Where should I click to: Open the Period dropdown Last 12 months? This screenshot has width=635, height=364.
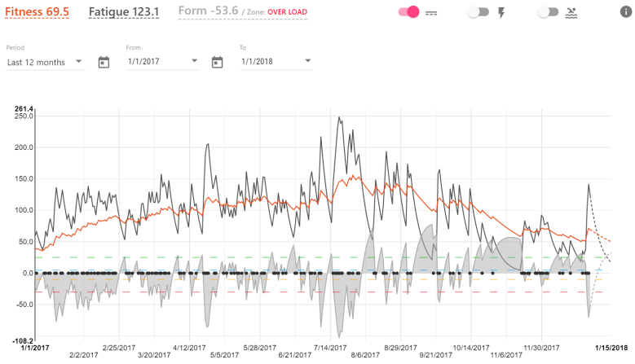(x=45, y=62)
